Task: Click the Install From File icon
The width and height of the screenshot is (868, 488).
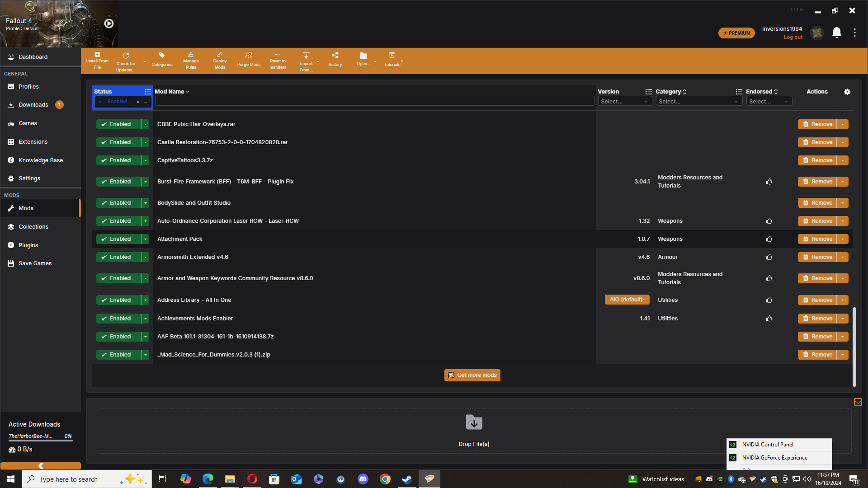Action: tap(97, 60)
